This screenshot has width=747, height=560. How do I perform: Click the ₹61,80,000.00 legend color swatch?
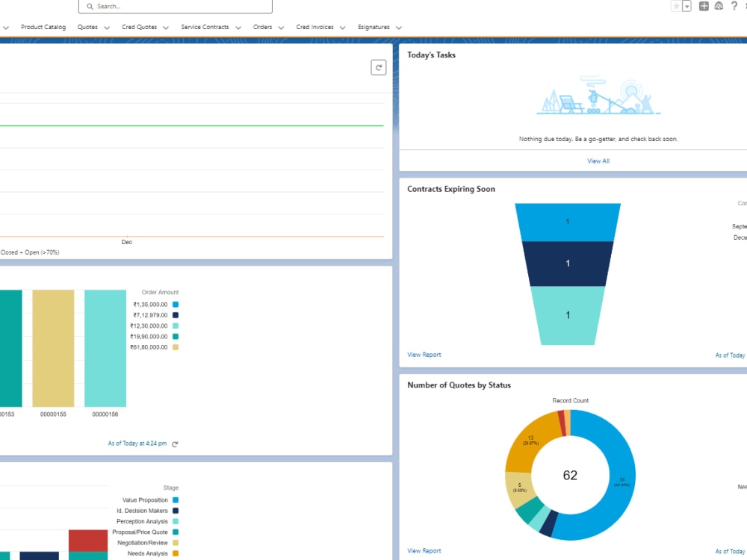coord(176,347)
